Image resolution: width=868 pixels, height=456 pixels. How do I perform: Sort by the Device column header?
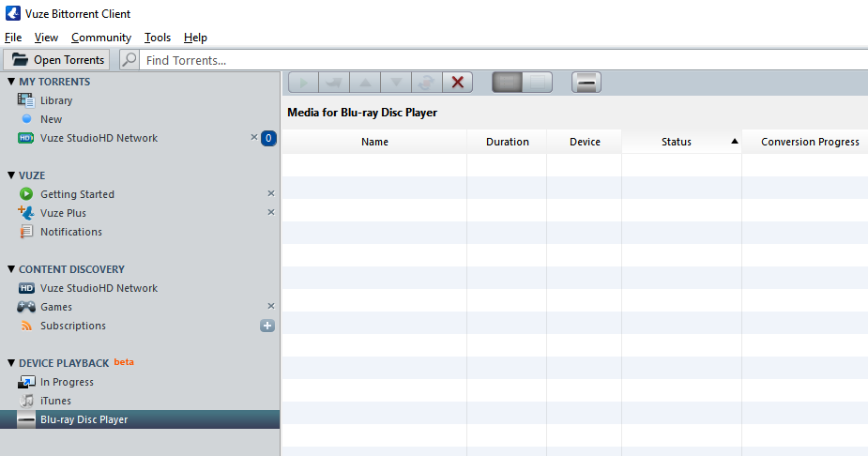(x=585, y=142)
